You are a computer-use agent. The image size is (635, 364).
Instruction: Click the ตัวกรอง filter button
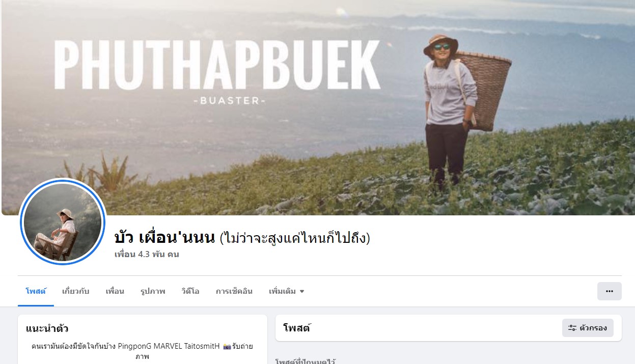click(588, 328)
